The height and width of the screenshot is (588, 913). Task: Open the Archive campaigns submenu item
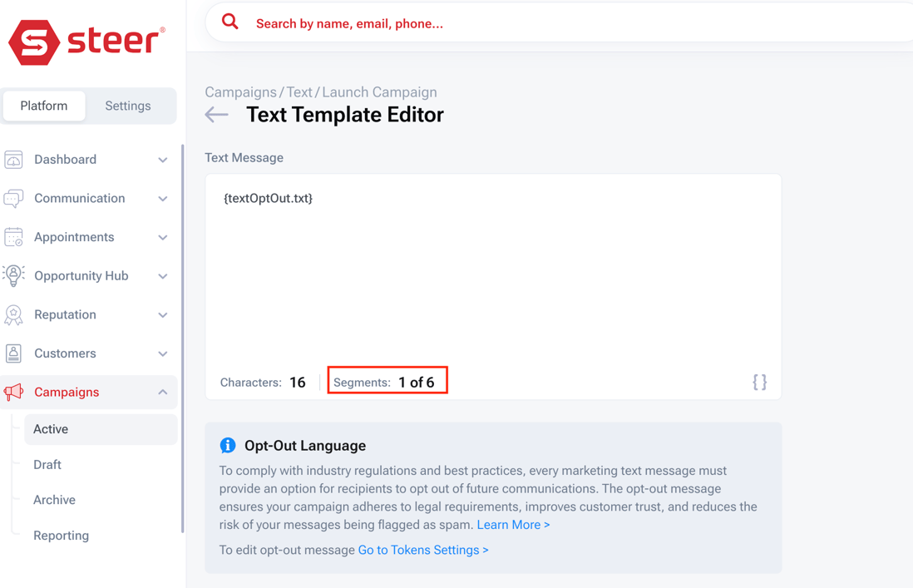(54, 500)
